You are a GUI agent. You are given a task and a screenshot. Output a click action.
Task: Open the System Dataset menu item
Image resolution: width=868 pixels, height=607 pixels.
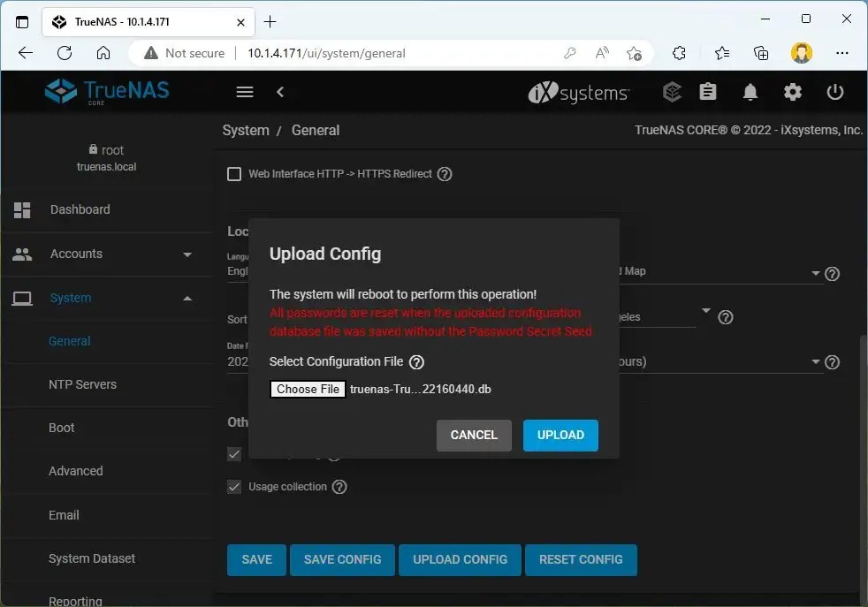tap(92, 558)
